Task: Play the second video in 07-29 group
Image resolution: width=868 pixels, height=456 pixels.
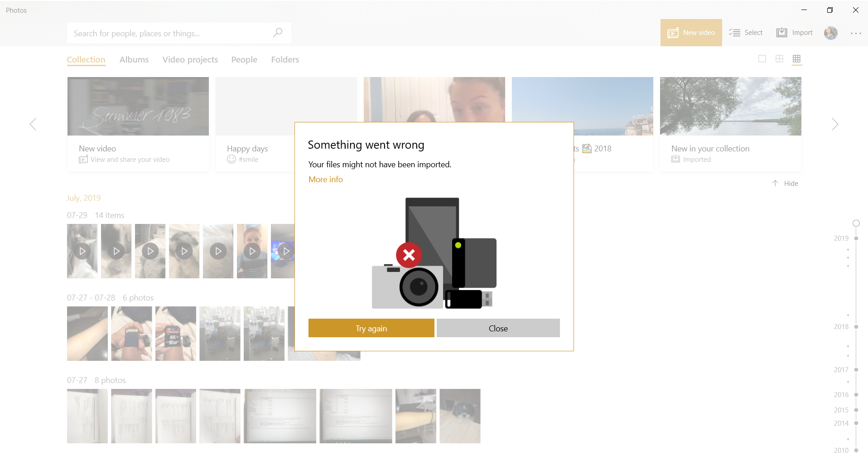Action: [116, 251]
